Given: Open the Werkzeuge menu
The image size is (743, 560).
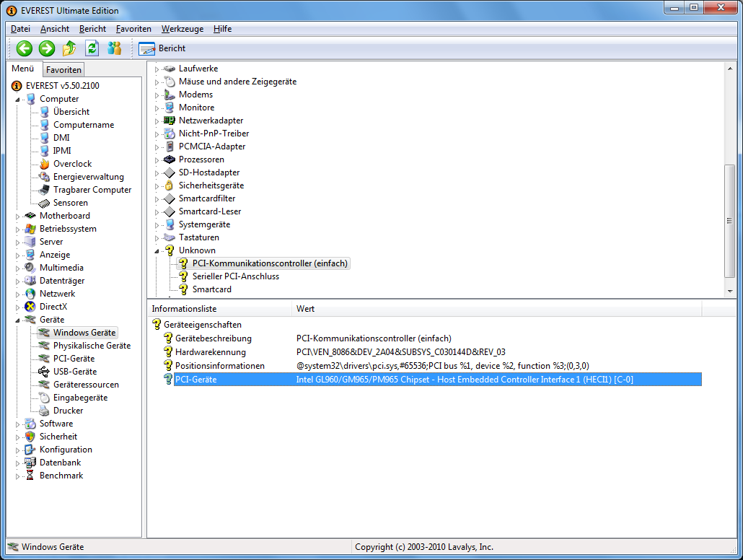Looking at the screenshot, I should coord(183,29).
